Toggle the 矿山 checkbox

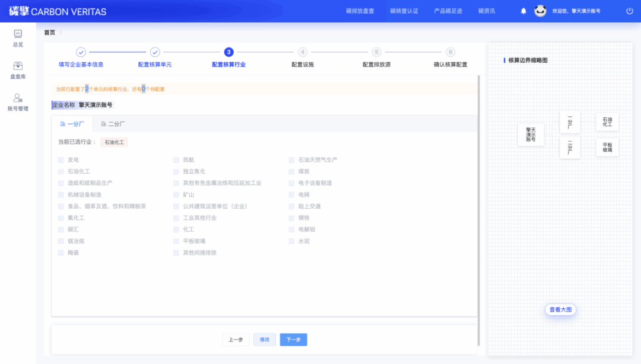point(176,195)
